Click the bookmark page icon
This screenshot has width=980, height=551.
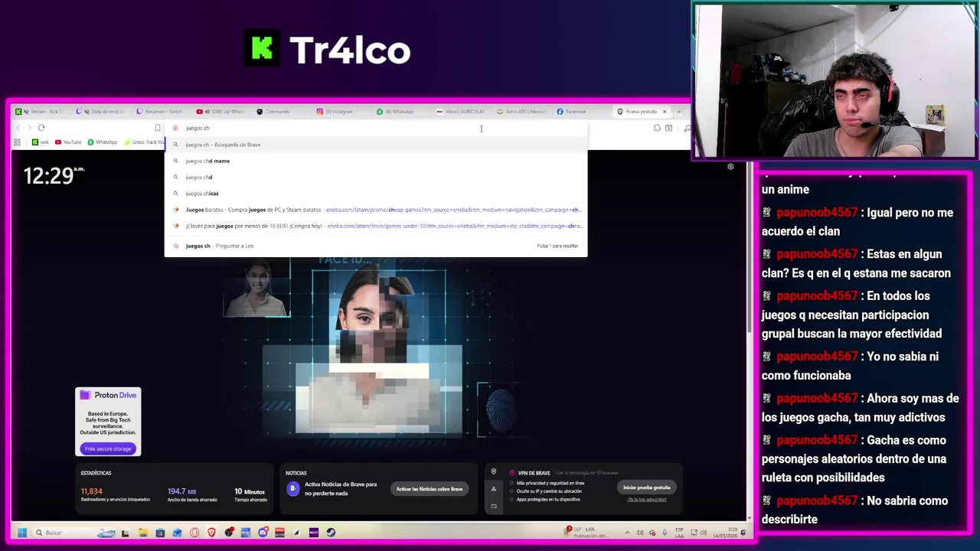[x=158, y=128]
